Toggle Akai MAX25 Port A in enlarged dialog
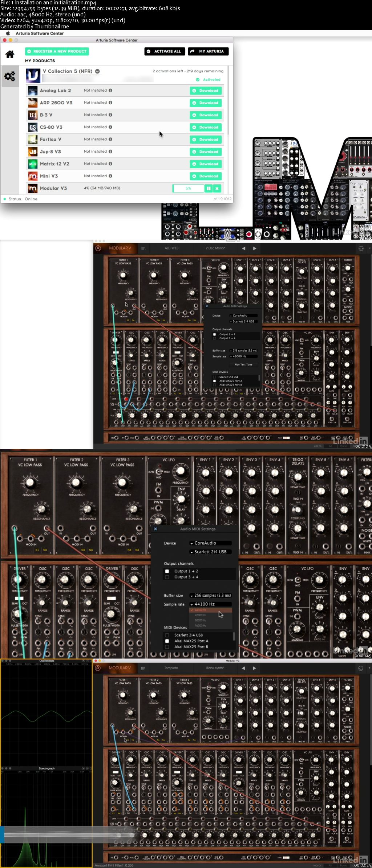This screenshot has width=372, height=868. pos(167,641)
